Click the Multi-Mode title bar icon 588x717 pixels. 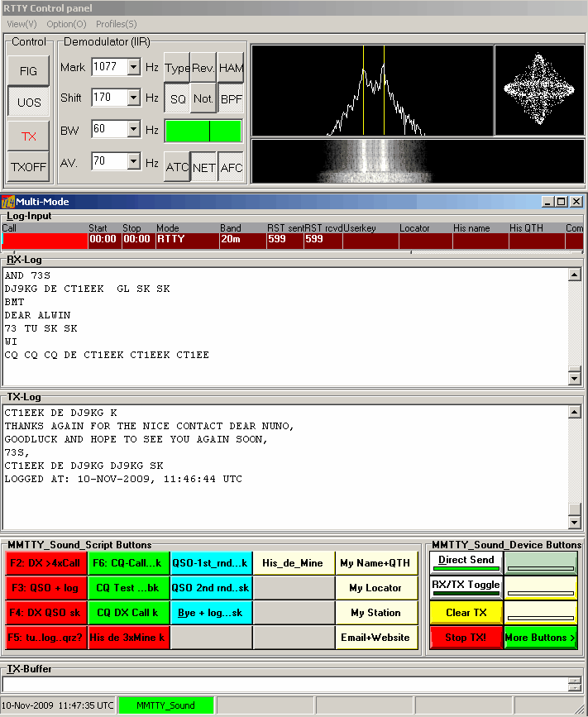[x=7, y=202]
